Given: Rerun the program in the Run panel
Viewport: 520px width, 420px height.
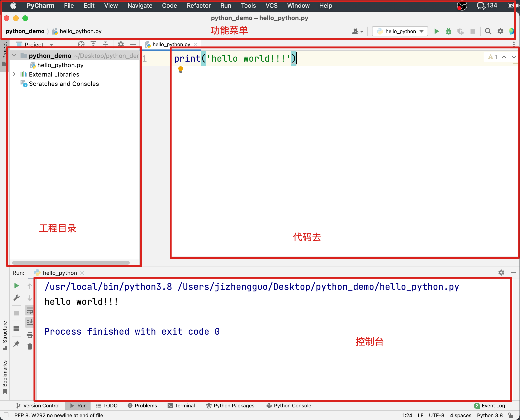Looking at the screenshot, I should pyautogui.click(x=16, y=286).
